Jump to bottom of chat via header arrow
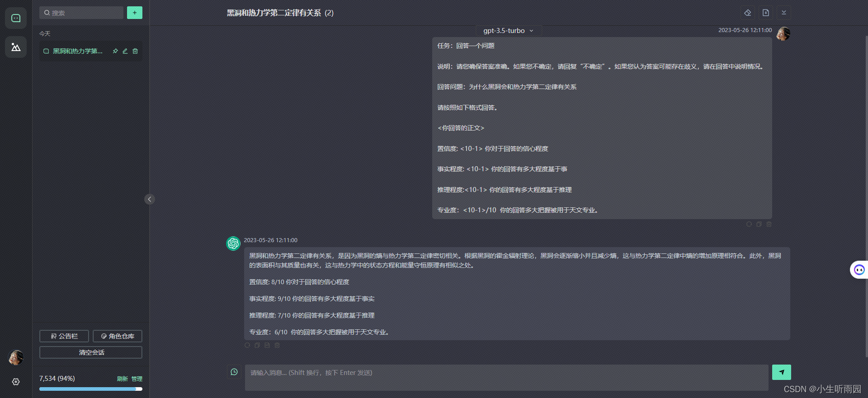This screenshot has width=868, height=398. (784, 13)
